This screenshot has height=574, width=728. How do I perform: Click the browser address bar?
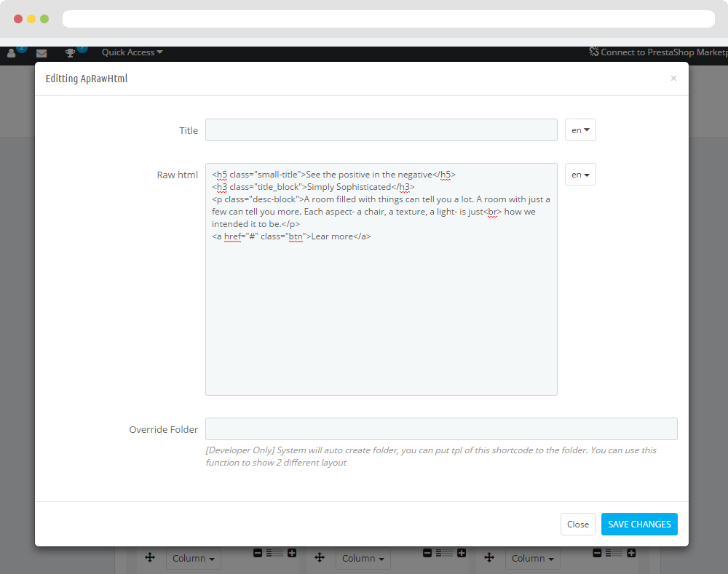389,19
